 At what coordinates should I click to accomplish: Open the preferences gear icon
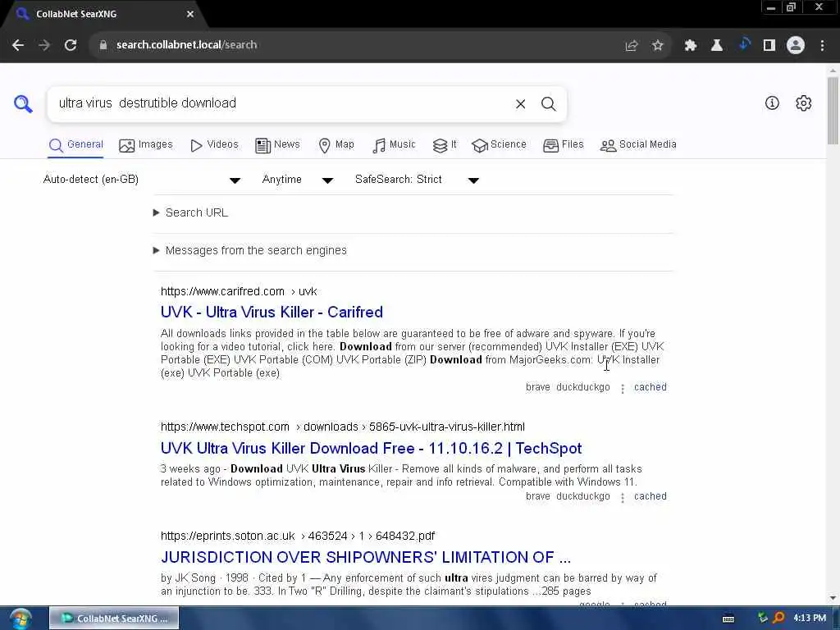click(x=803, y=103)
